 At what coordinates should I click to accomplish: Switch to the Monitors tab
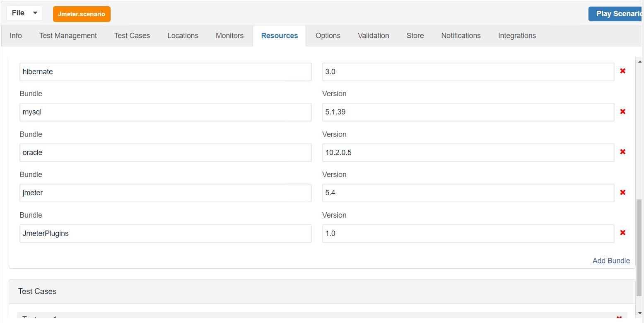pyautogui.click(x=229, y=36)
